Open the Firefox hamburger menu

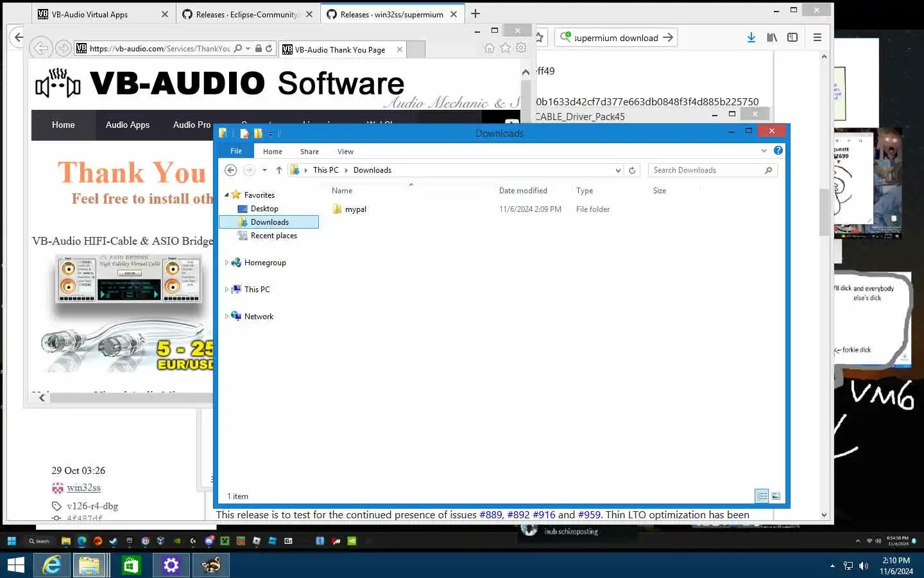(817, 37)
